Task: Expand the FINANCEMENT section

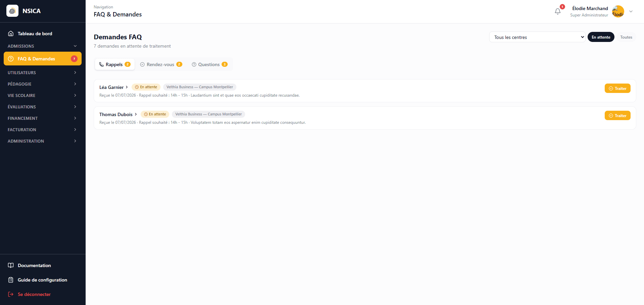Action: pyautogui.click(x=43, y=118)
